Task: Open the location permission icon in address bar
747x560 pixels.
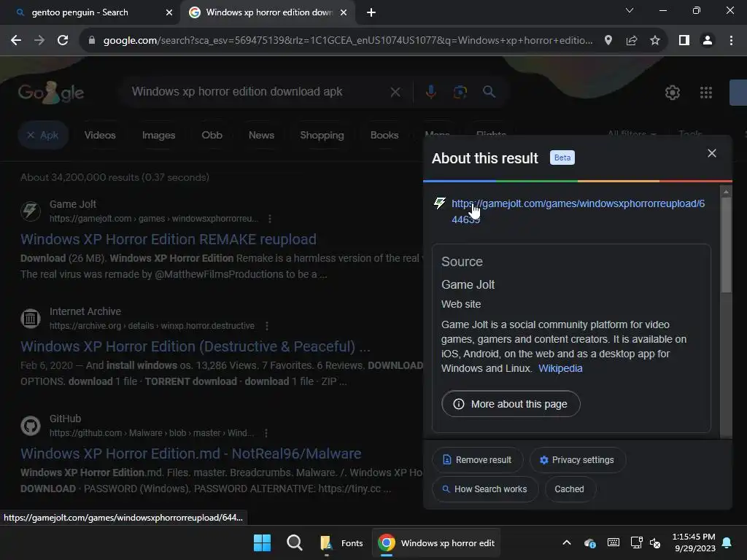Action: pos(608,41)
